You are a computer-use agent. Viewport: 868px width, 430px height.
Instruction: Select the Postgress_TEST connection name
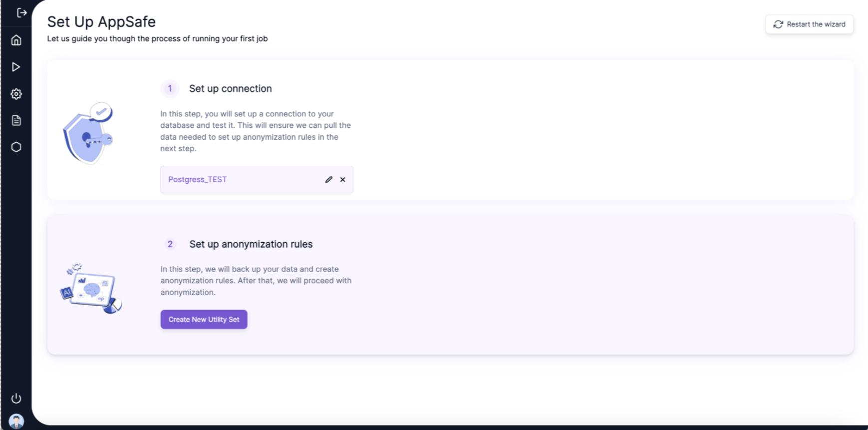coord(197,179)
